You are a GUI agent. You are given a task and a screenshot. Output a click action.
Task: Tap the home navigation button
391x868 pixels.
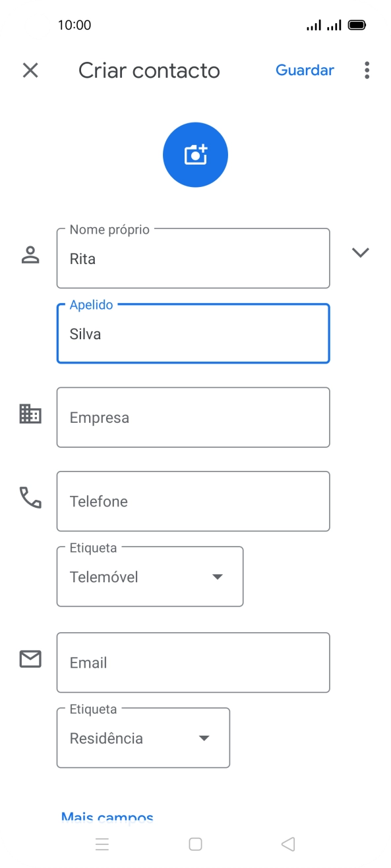195,844
